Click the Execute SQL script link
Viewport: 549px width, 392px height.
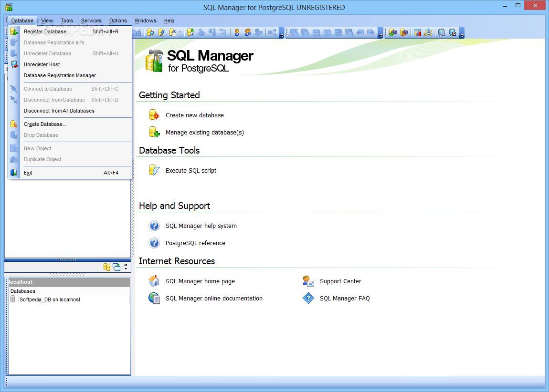coord(191,170)
